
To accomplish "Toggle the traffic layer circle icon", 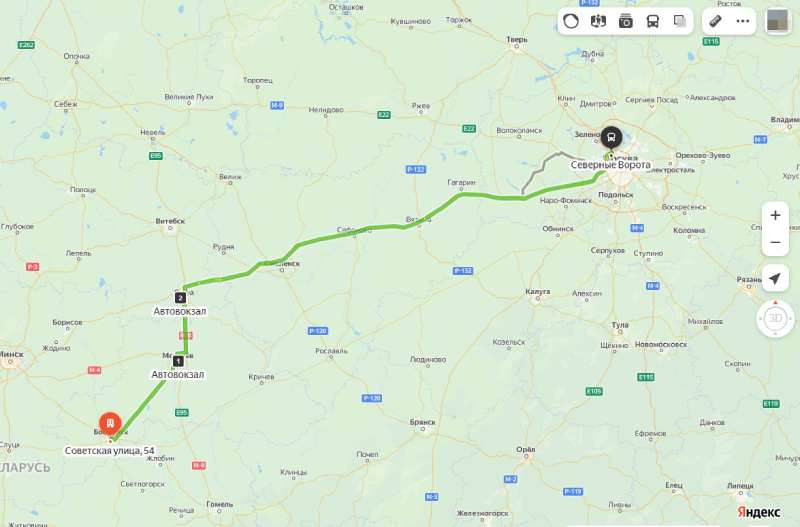I will (571, 21).
